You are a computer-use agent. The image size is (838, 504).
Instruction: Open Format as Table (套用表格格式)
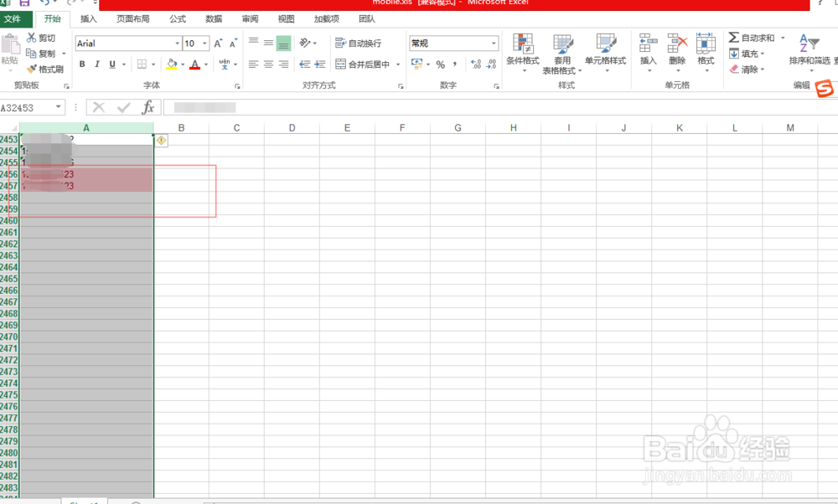tap(562, 54)
